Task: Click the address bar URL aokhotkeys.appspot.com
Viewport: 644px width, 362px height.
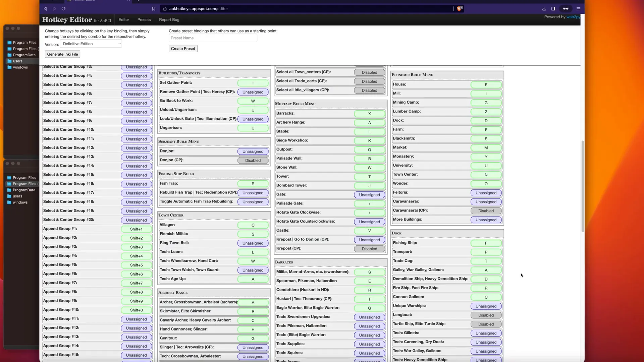Action: pyautogui.click(x=199, y=9)
